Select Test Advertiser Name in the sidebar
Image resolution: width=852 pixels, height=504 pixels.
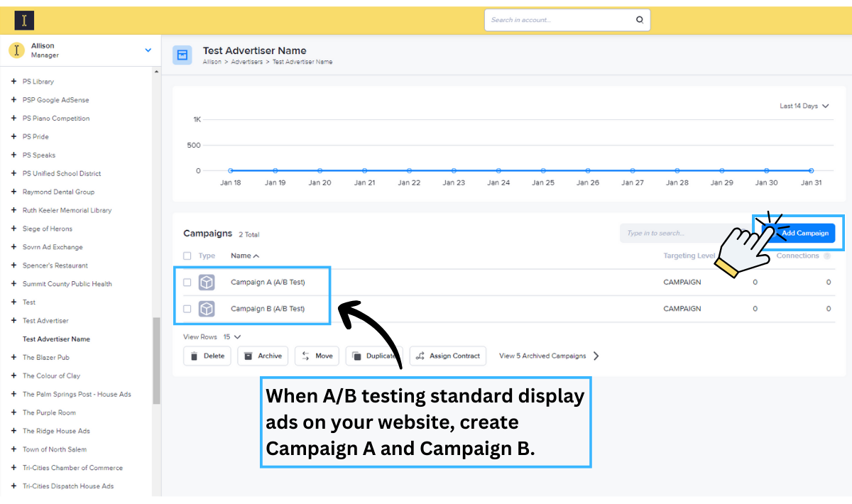click(x=56, y=339)
